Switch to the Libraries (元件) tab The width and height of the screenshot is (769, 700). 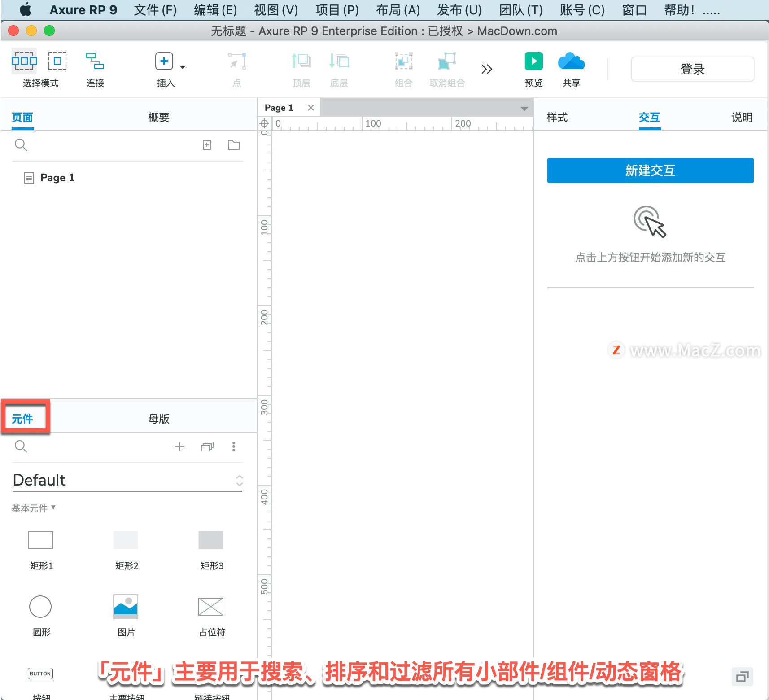[x=22, y=419]
